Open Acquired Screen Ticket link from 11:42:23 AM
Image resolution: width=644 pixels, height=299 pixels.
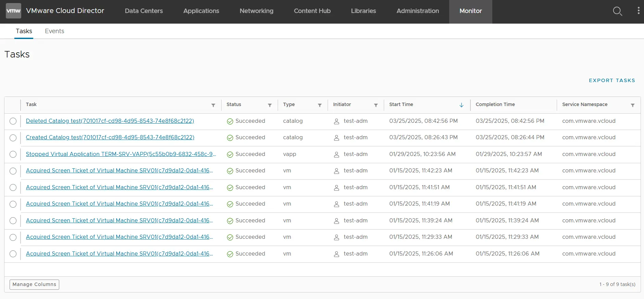[x=119, y=171]
